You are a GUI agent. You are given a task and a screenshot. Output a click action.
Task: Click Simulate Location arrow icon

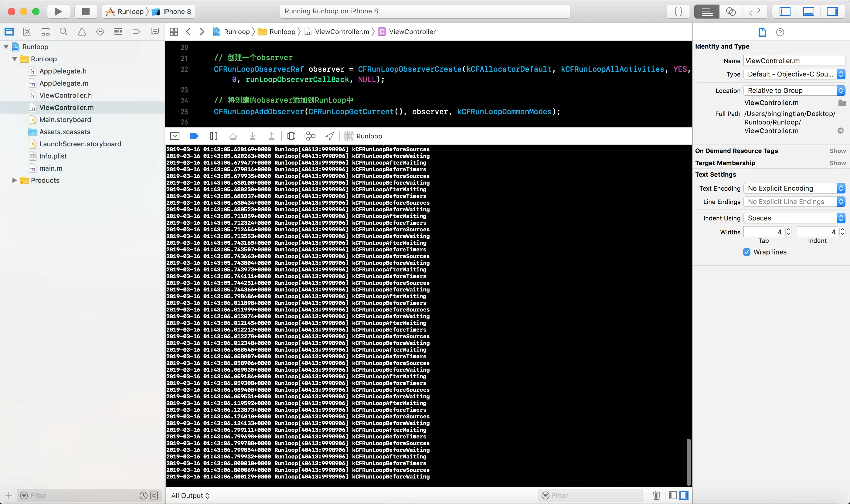pos(329,136)
